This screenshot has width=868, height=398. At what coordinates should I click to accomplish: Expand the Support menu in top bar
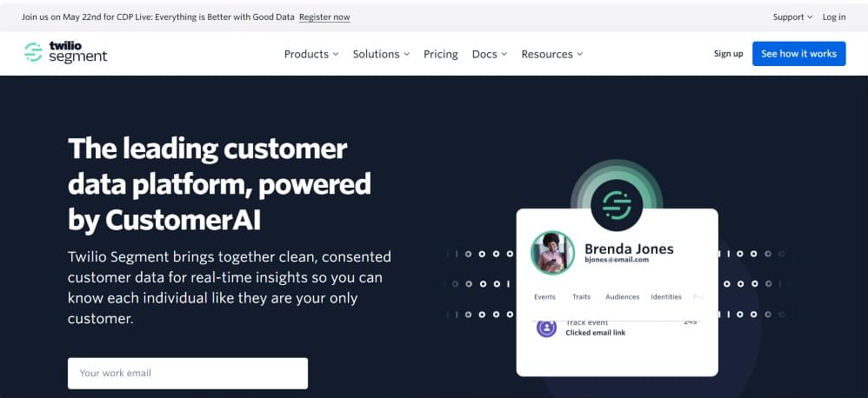click(792, 17)
